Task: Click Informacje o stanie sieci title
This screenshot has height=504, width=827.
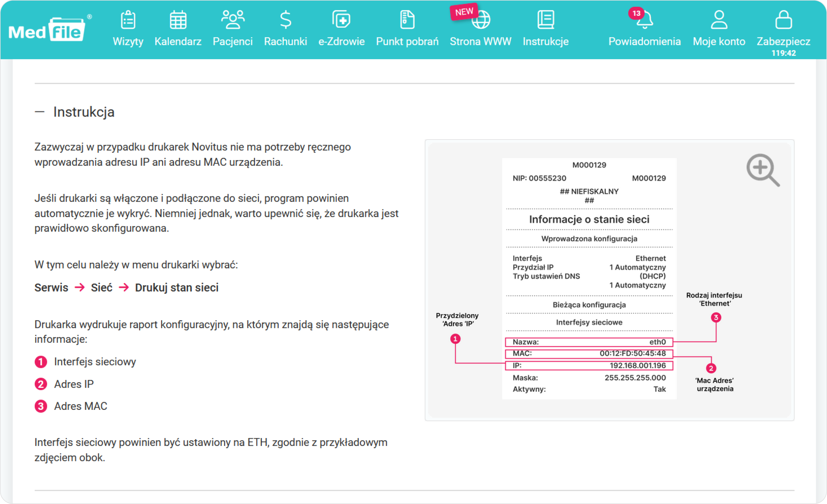Action: [589, 220]
